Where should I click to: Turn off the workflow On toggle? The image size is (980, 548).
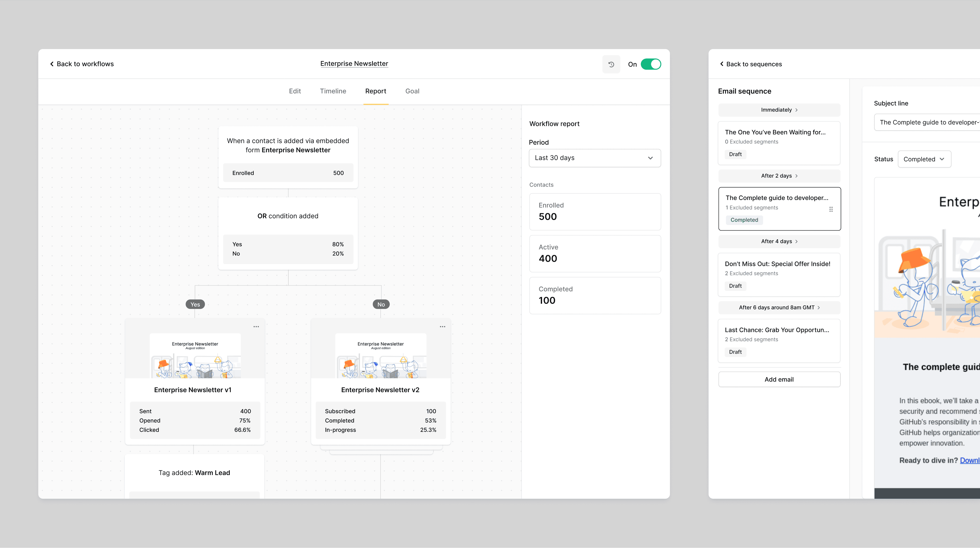pyautogui.click(x=651, y=64)
